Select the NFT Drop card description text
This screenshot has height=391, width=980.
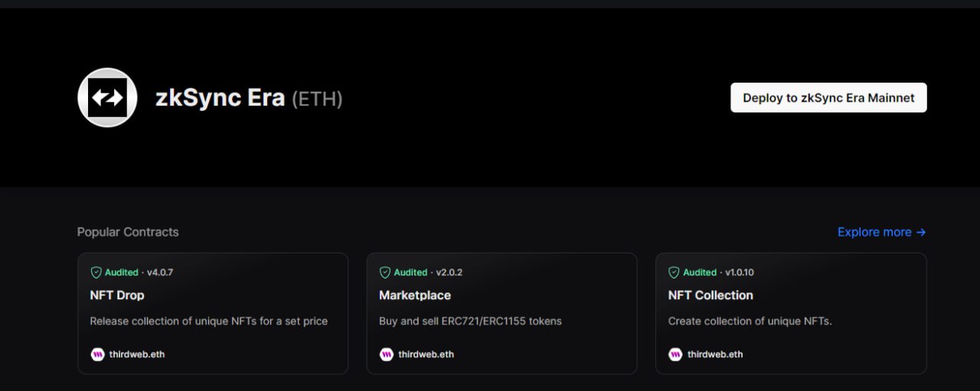[209, 321]
